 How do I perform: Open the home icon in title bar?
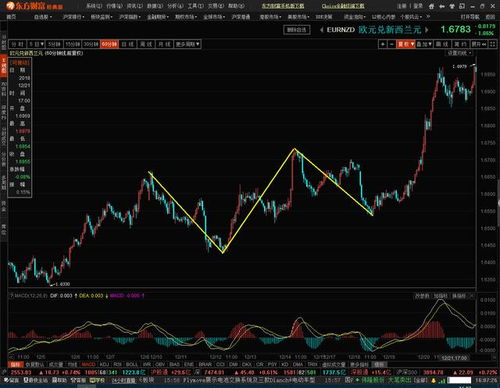pos(432,6)
